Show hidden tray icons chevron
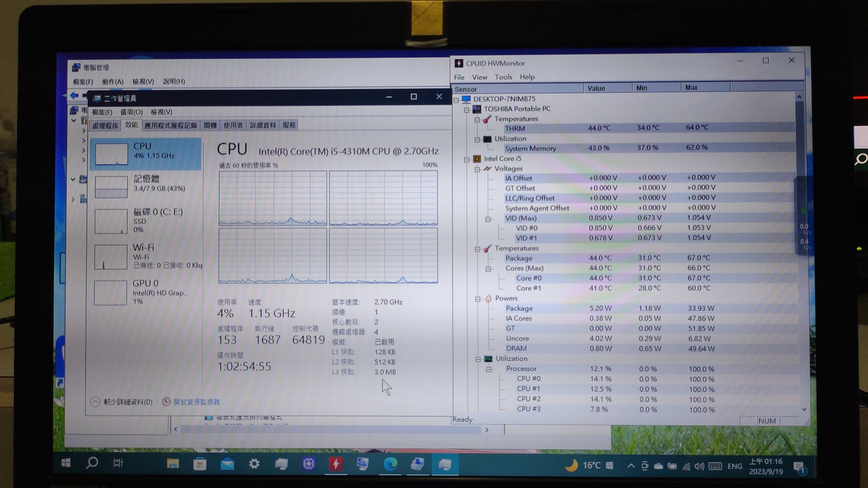Viewport: 868px width, 488px height. click(x=631, y=466)
